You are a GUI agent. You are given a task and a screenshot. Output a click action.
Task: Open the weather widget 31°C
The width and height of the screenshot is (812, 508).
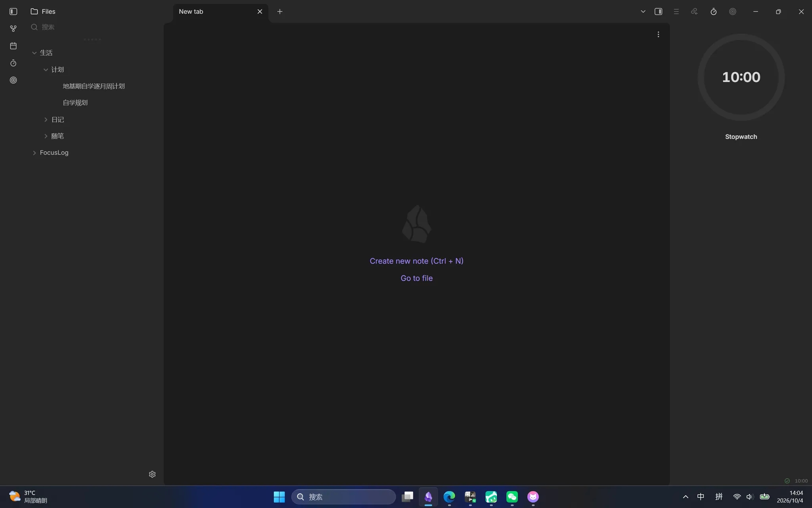coord(28,496)
